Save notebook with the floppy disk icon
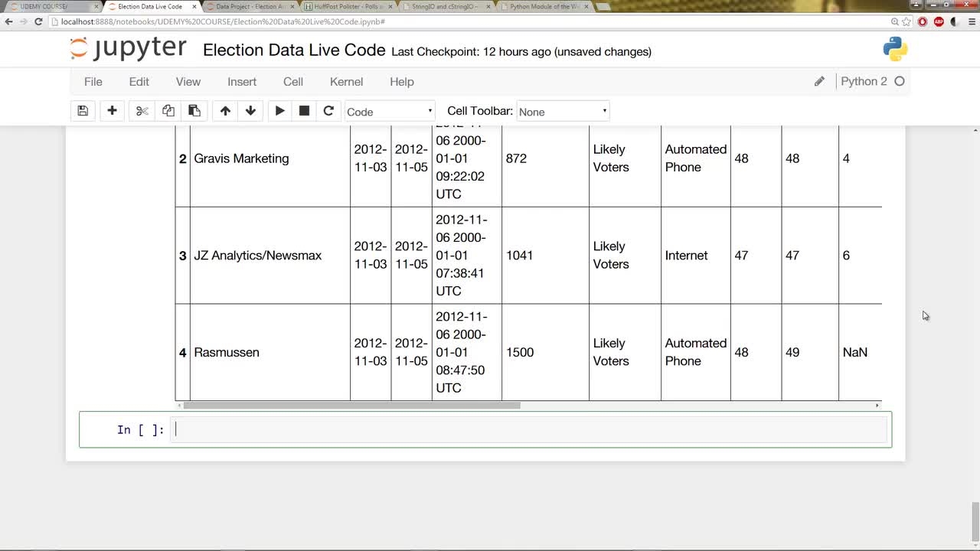The width and height of the screenshot is (980, 551). tap(83, 111)
